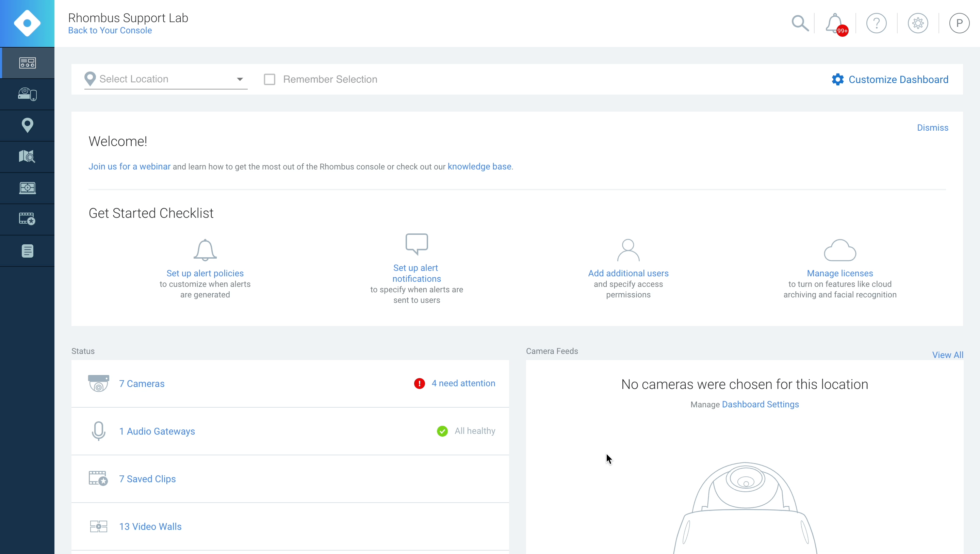The width and height of the screenshot is (980, 554).
Task: Open Set up alert notifications
Action: pyautogui.click(x=416, y=273)
